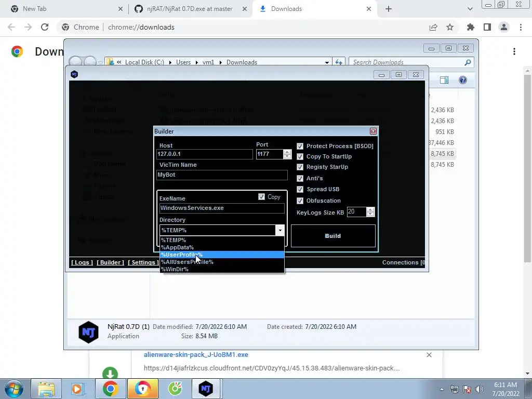The width and height of the screenshot is (532, 399).
Task: Navigate to Users in Explorer breadcrumb
Action: click(183, 62)
